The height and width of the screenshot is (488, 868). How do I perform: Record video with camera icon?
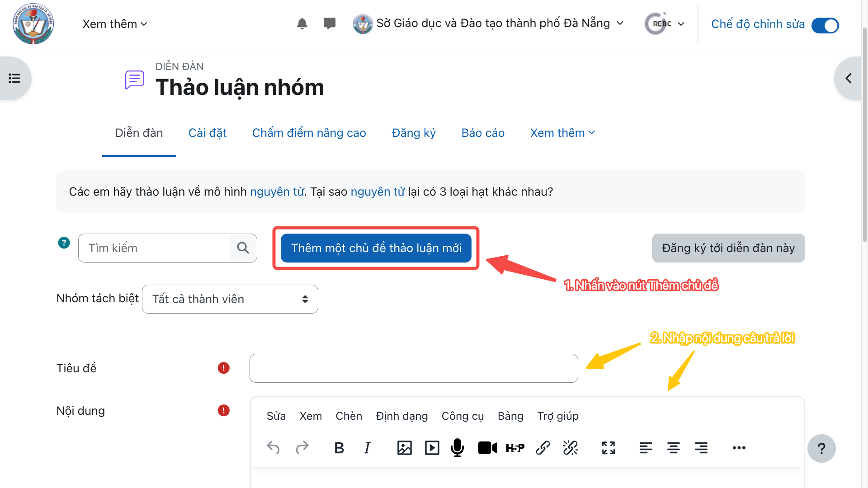(x=487, y=448)
